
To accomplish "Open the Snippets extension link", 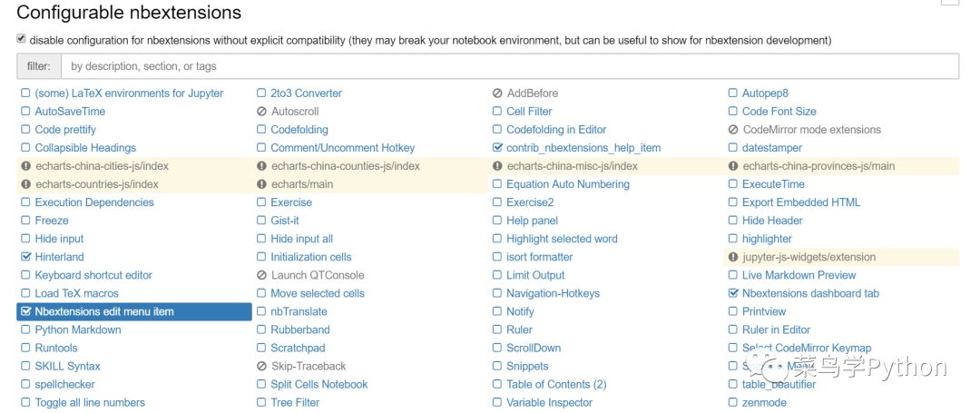I will [527, 366].
